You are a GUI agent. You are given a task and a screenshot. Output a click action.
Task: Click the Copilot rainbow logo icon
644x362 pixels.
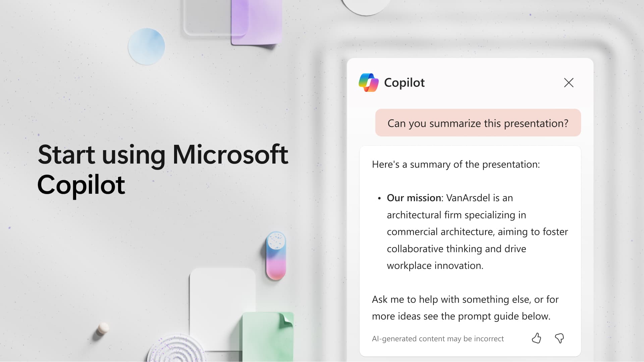point(368,82)
